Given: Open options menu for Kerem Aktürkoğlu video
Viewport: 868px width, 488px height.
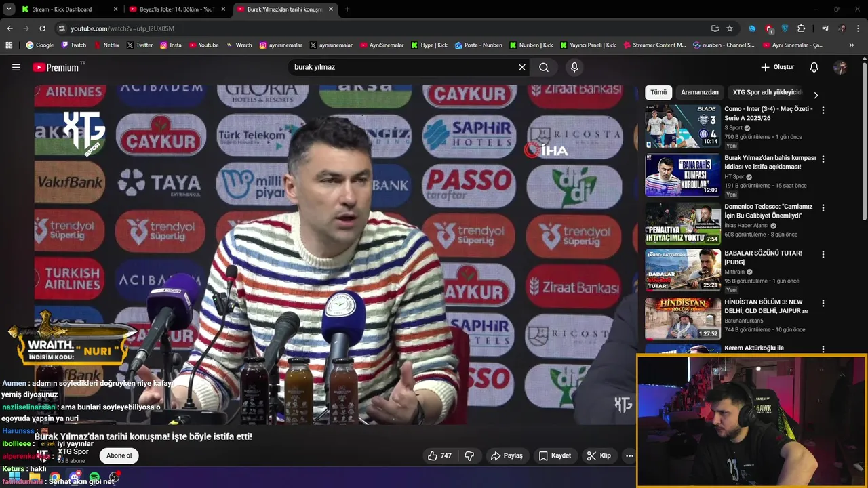Looking at the screenshot, I should 823,349.
